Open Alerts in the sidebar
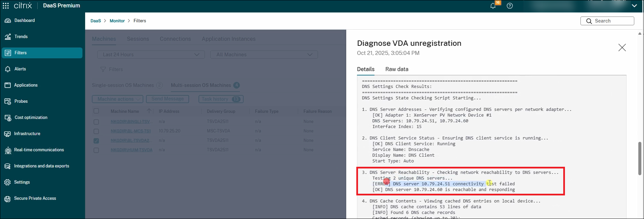Image resolution: width=644 pixels, height=219 pixels. [42, 69]
